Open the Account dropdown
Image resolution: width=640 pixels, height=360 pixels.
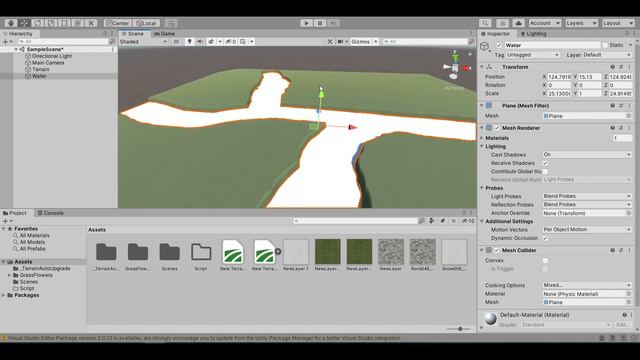[x=544, y=23]
